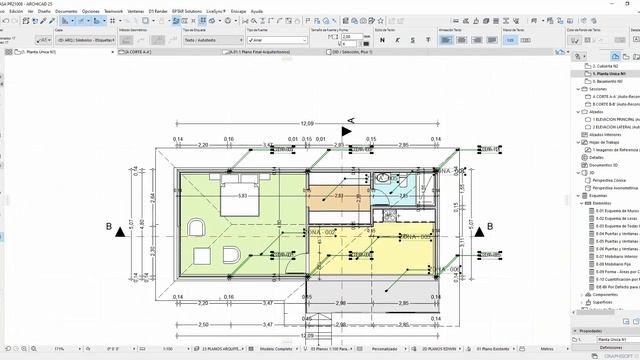Open the Diseño menu

(44, 11)
